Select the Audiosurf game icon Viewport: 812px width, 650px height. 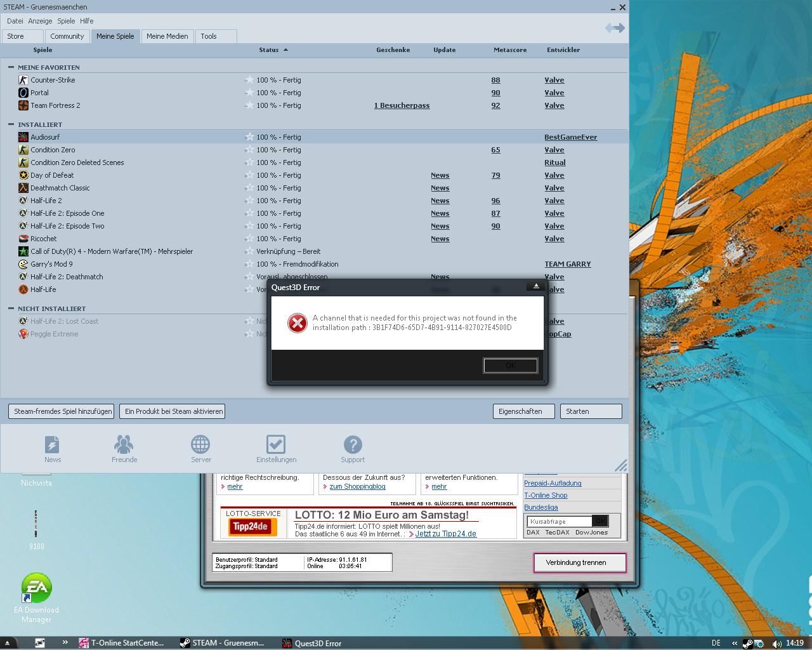point(23,137)
